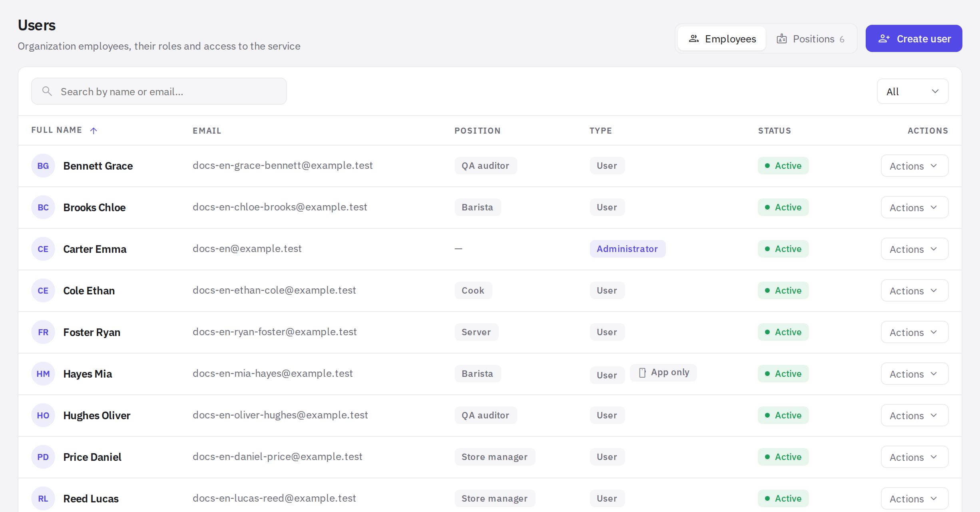
Task: Click the name Hughes Oliver
Action: (97, 415)
